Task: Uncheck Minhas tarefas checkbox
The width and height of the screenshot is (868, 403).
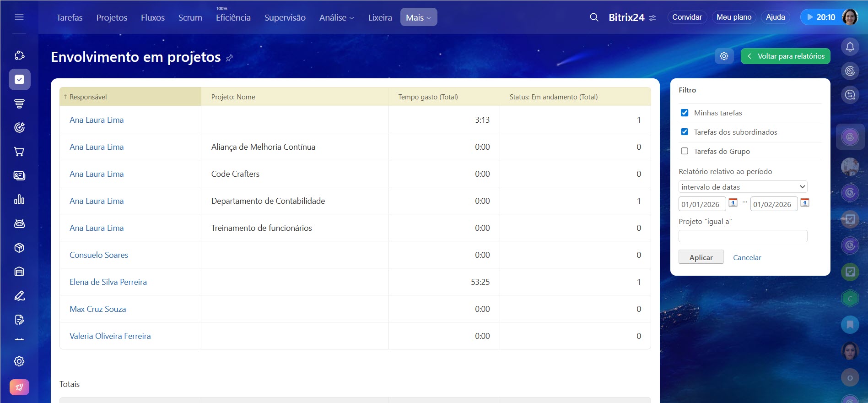Action: [x=685, y=113]
